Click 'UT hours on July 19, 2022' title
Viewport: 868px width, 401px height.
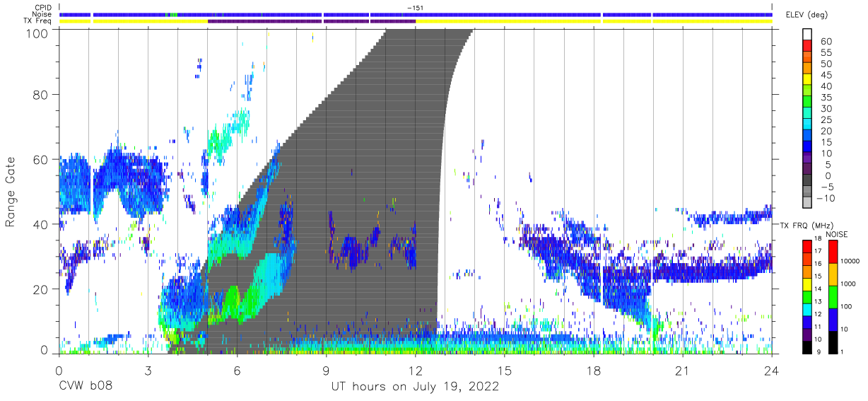click(x=415, y=387)
